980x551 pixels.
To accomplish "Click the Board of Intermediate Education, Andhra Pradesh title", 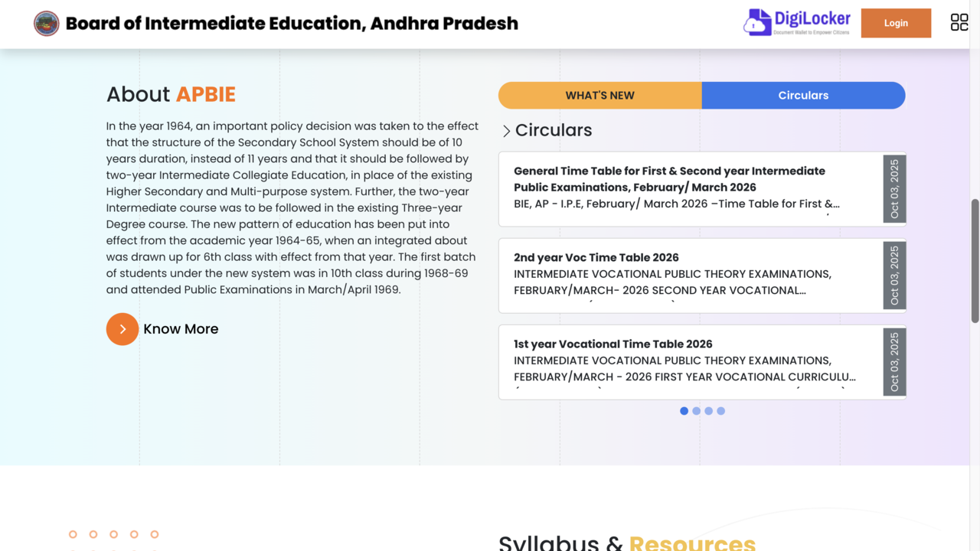I will click(292, 24).
